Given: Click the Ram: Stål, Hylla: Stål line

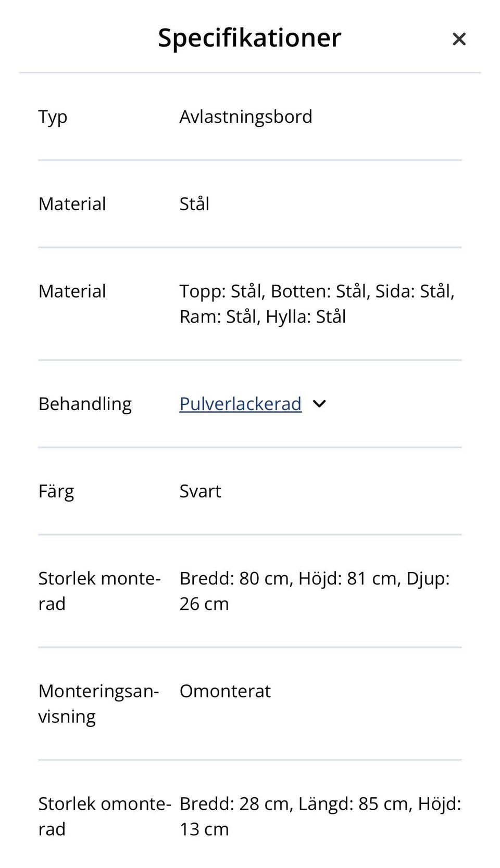Looking at the screenshot, I should (x=262, y=317).
